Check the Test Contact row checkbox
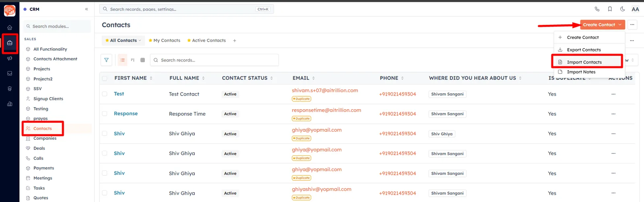Viewport: 644px width, 202px height. (x=105, y=94)
